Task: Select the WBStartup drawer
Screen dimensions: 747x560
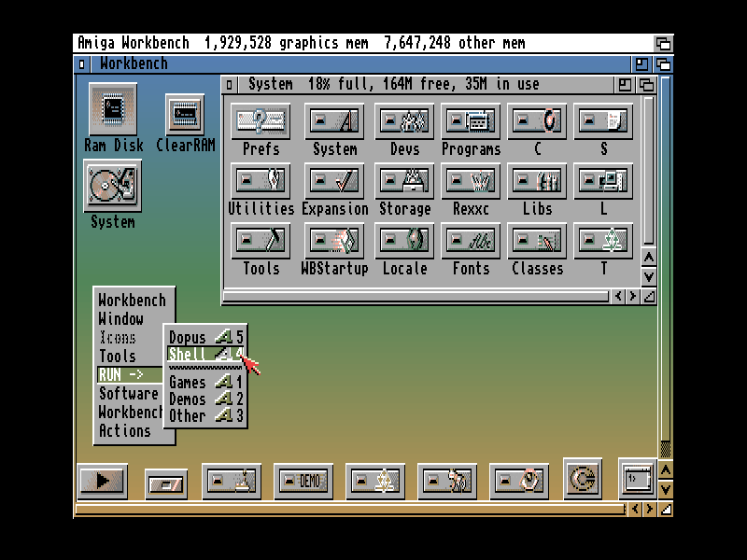Action: pyautogui.click(x=334, y=241)
